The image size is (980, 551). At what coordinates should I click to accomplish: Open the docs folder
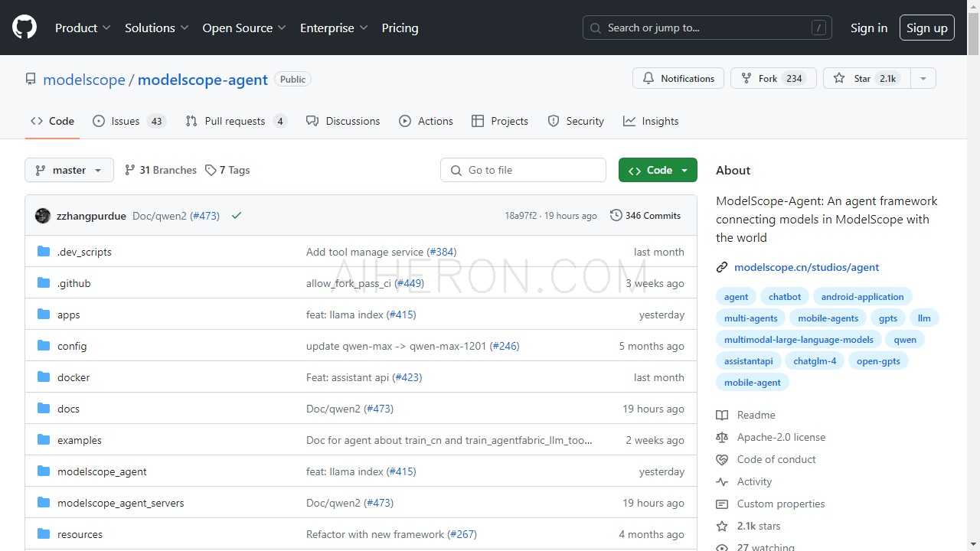68,409
